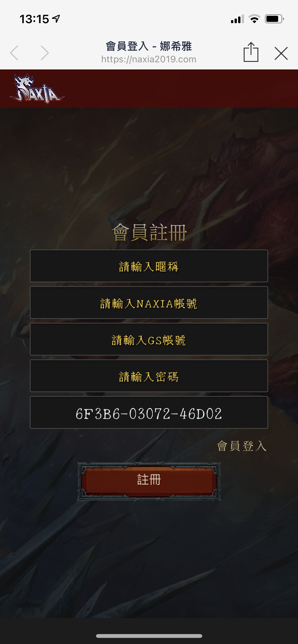Image resolution: width=298 pixels, height=644 pixels.
Task: Focus the 請輸入密碼 password field
Action: point(149,376)
